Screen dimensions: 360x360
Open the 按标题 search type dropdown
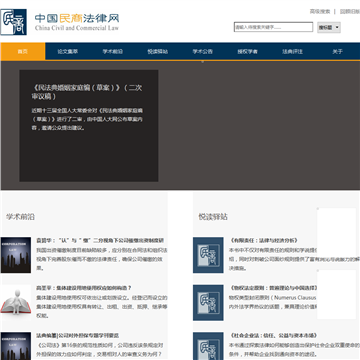pos(329,27)
